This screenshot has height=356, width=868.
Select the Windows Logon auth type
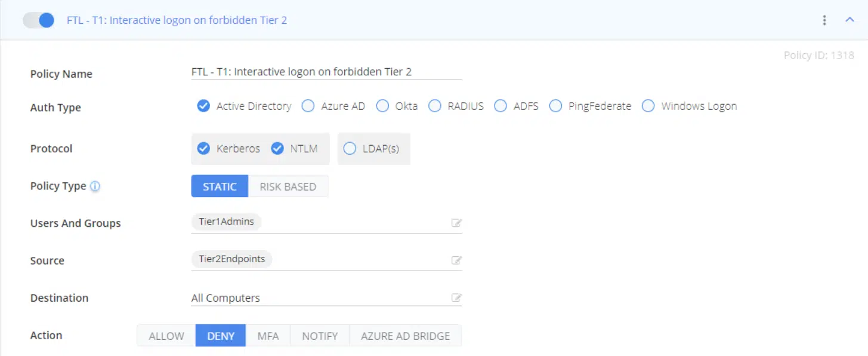click(648, 106)
